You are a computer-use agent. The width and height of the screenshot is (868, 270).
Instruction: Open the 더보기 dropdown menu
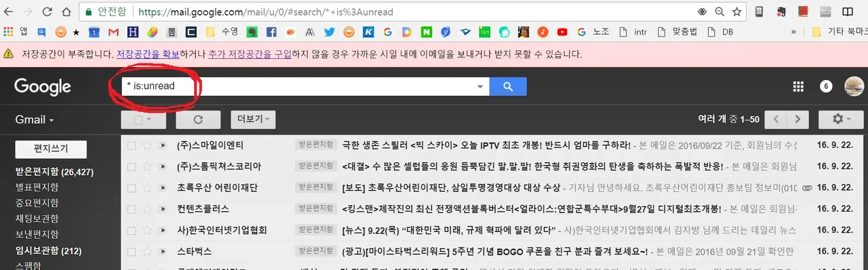pos(253,119)
